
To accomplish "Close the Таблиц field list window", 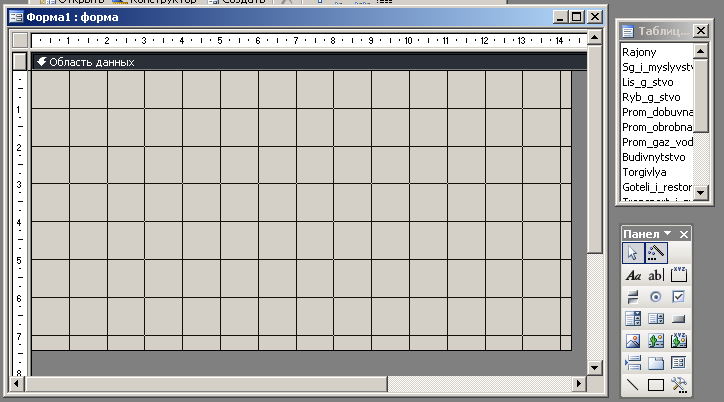I will pyautogui.click(x=701, y=31).
